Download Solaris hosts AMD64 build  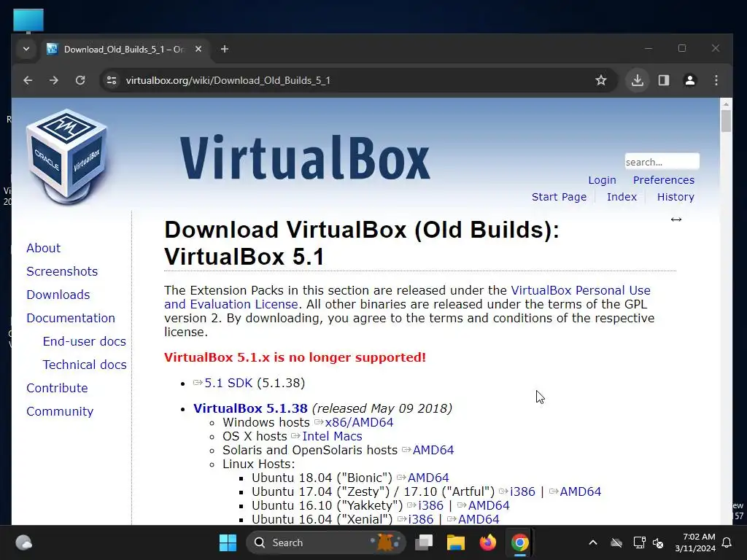[433, 450]
